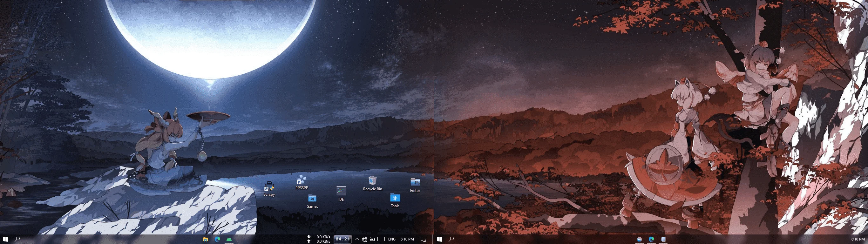The width and height of the screenshot is (868, 244).
Task: Open the Android app in left taskbar
Action: [x=229, y=239]
